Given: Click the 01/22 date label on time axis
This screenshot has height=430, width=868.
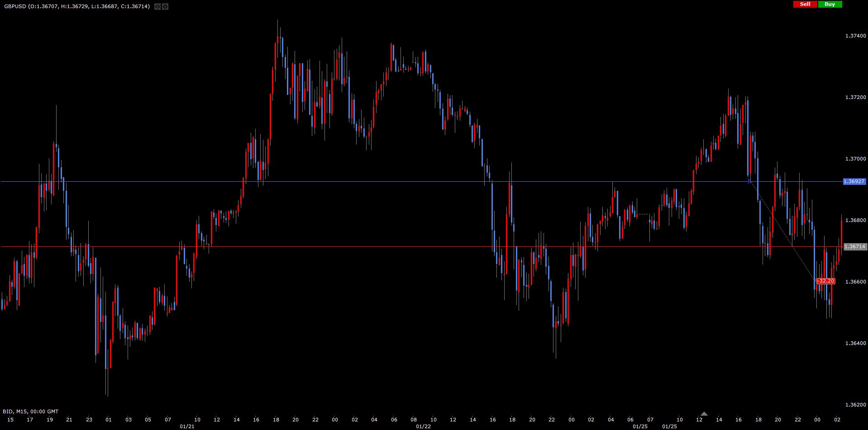Looking at the screenshot, I should [423, 426].
